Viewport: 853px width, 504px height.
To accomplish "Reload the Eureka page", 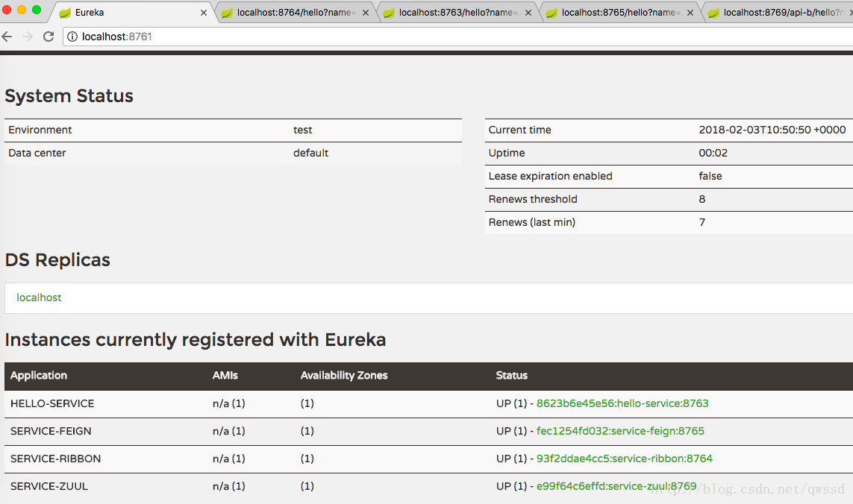I will tap(49, 37).
